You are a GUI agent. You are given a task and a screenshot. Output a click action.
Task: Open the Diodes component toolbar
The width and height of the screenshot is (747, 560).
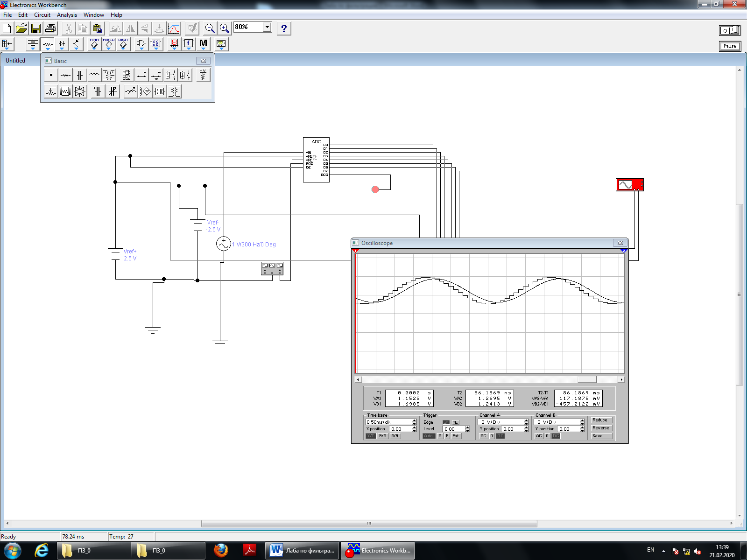[62, 44]
